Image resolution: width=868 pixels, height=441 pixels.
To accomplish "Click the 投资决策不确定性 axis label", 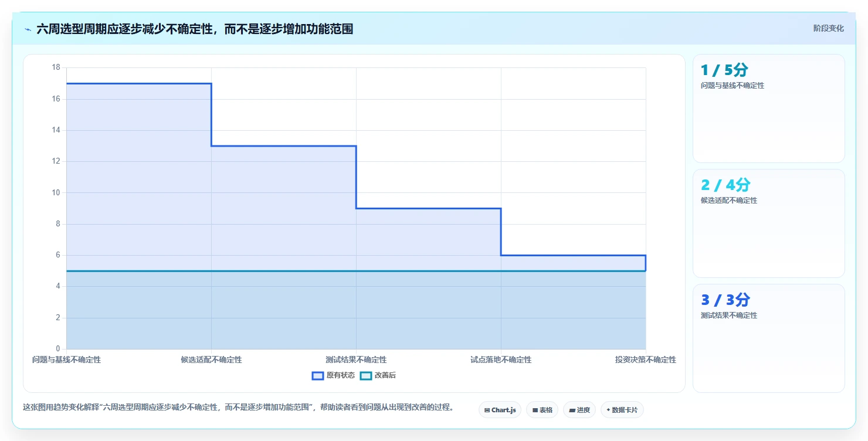I will coord(645,359).
